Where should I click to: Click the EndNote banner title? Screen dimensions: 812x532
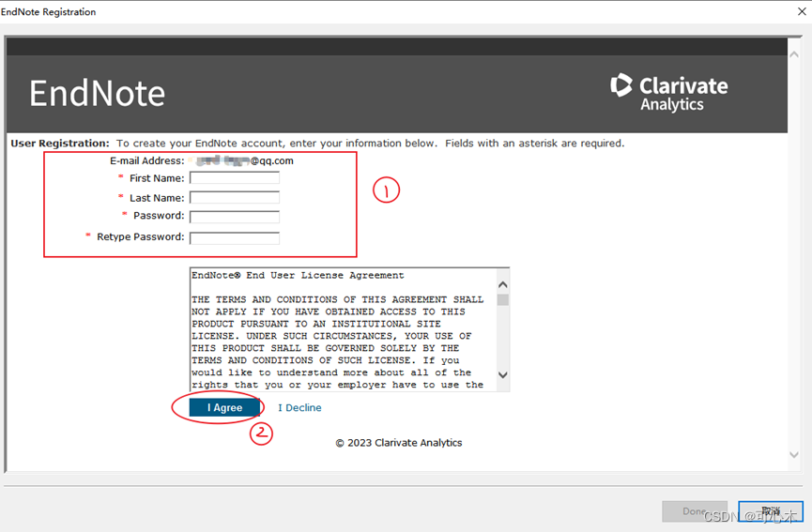pos(97,94)
